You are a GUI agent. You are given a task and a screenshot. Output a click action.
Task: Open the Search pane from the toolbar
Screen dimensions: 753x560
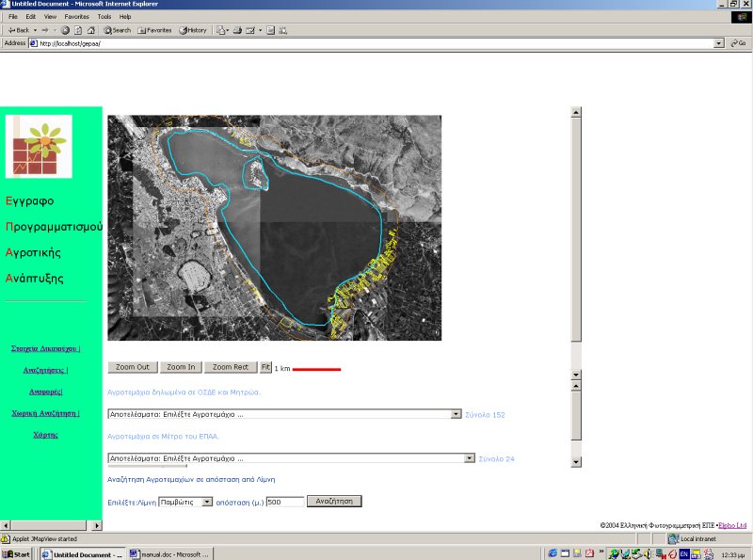[x=118, y=30]
